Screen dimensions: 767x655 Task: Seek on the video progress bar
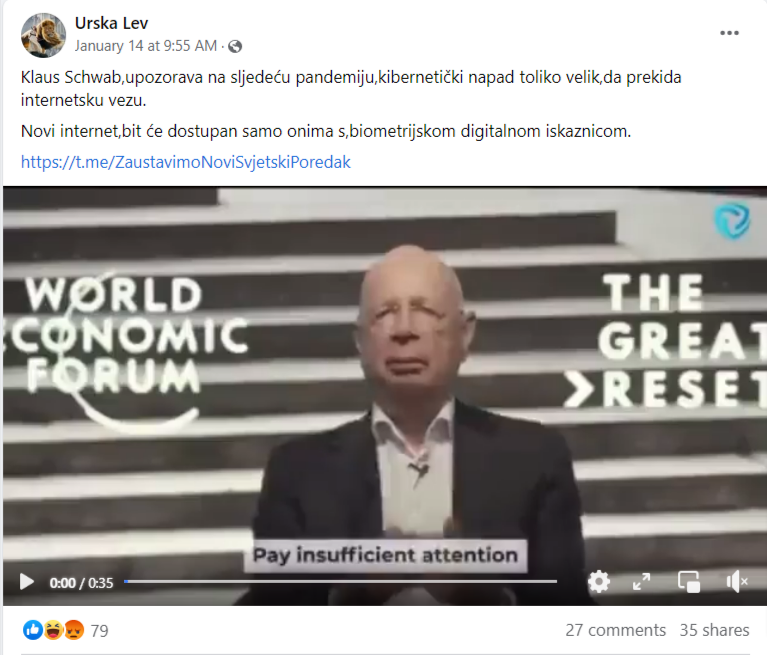coord(340,582)
